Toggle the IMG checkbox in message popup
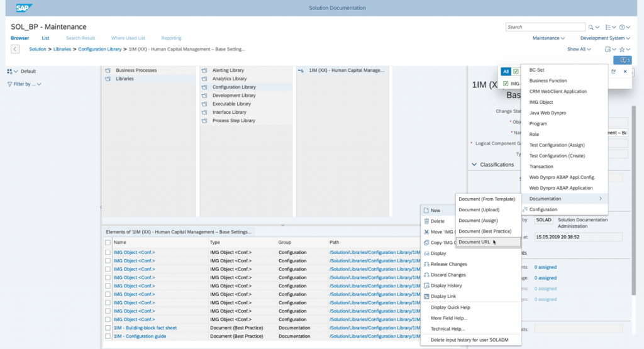The width and height of the screenshot is (644, 349). tap(506, 84)
